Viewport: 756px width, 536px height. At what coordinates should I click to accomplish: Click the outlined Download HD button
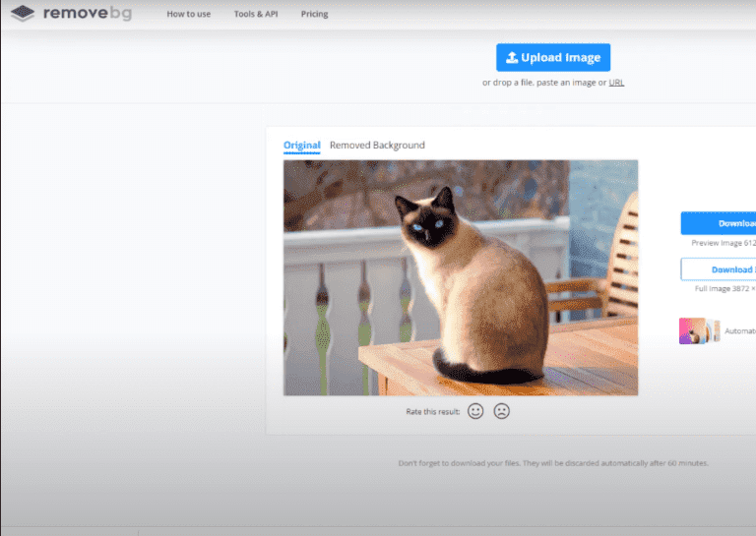coord(719,269)
